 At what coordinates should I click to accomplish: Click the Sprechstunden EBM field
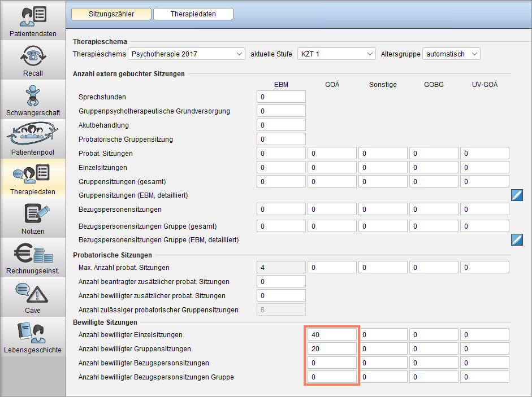[x=281, y=97]
